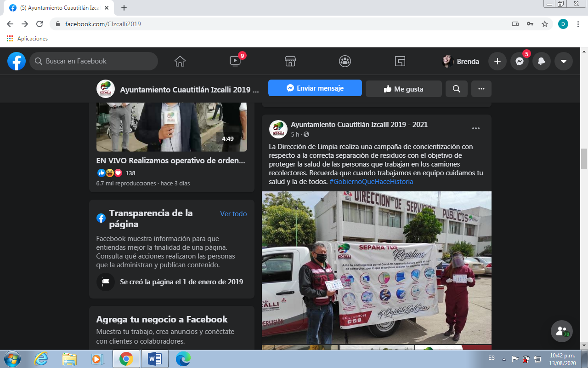588x368 pixels.
Task: Open the Chrome profile D avatar
Action: [x=563, y=24]
